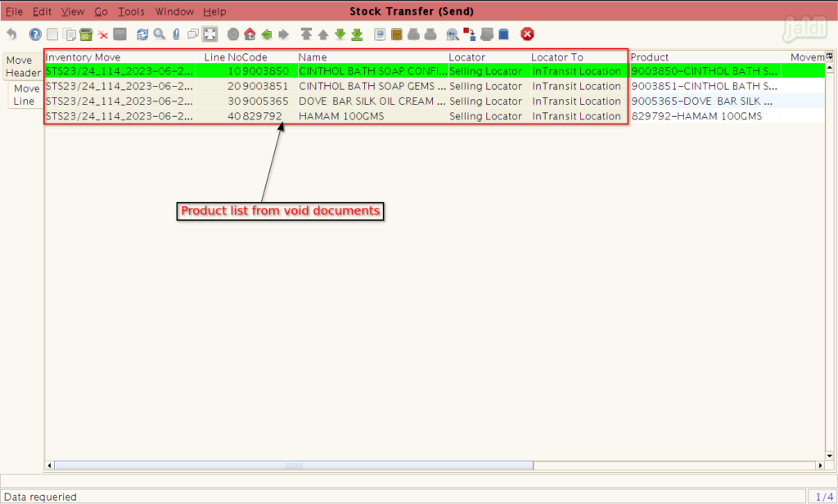
Task: Switch to the Move Line tab
Action: tap(25, 95)
